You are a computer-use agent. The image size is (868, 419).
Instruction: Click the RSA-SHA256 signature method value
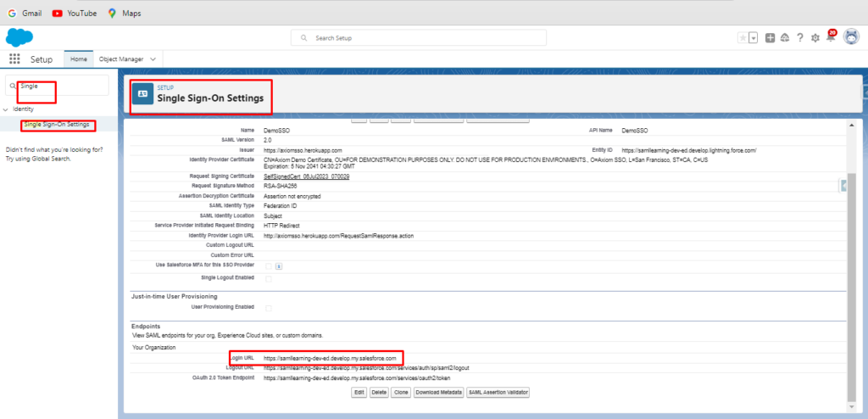point(280,187)
